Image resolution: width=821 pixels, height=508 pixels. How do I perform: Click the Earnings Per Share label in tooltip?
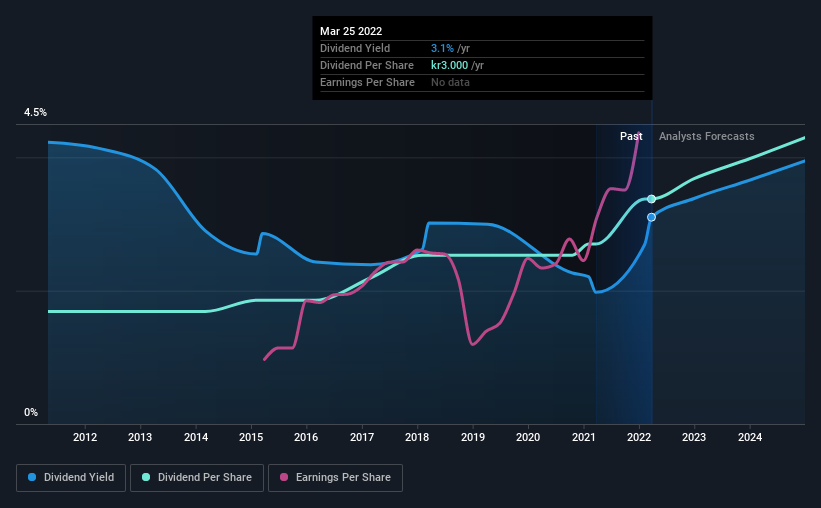[367, 82]
